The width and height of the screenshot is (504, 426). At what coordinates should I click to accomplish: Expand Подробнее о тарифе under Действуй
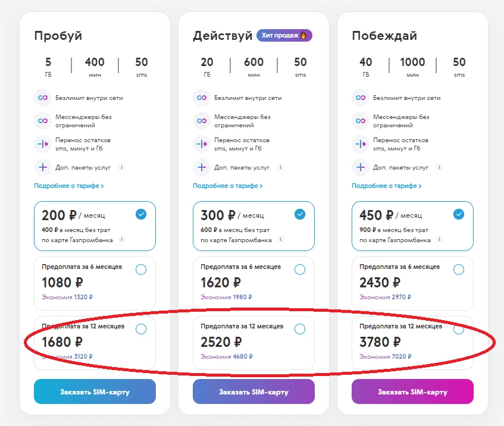click(x=228, y=186)
